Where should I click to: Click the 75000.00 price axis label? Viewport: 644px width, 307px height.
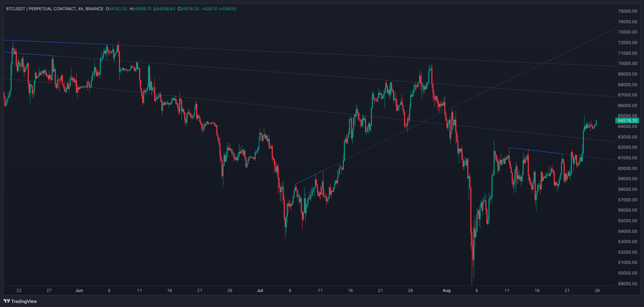(628, 11)
